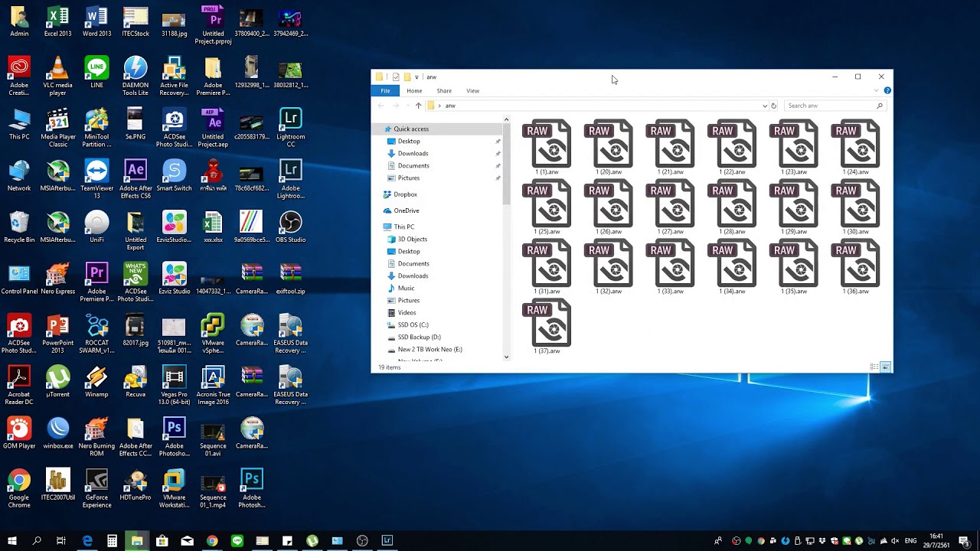Select the Word 2013 desktop shortcut
980x551 pixels.
point(96,21)
